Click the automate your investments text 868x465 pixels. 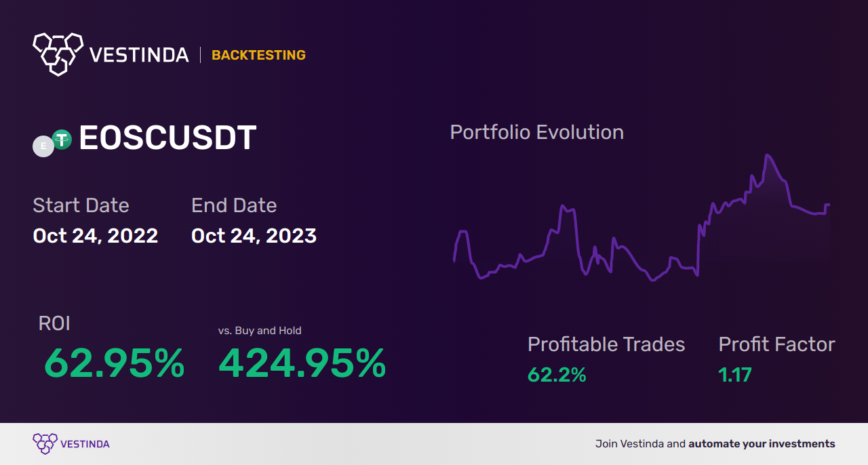(762, 444)
